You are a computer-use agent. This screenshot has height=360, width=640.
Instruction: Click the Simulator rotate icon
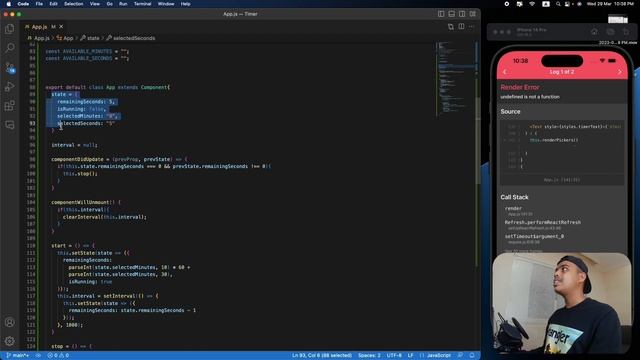pos(626,31)
